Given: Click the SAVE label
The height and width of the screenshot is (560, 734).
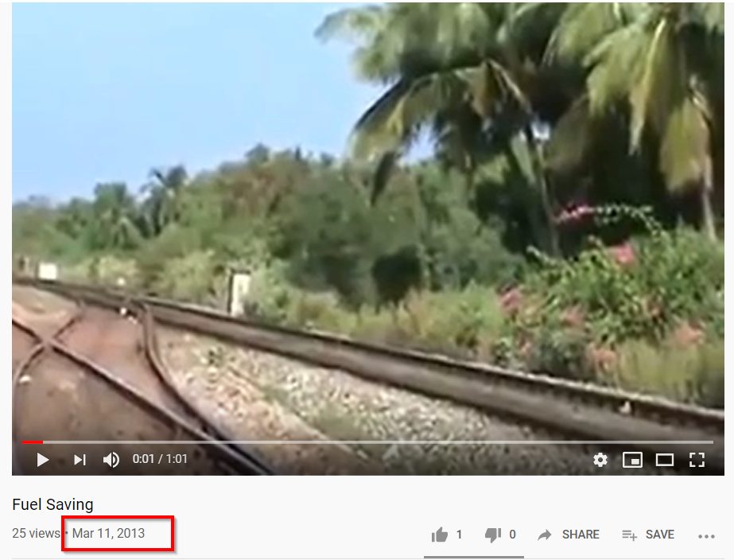Looking at the screenshot, I should [x=659, y=535].
